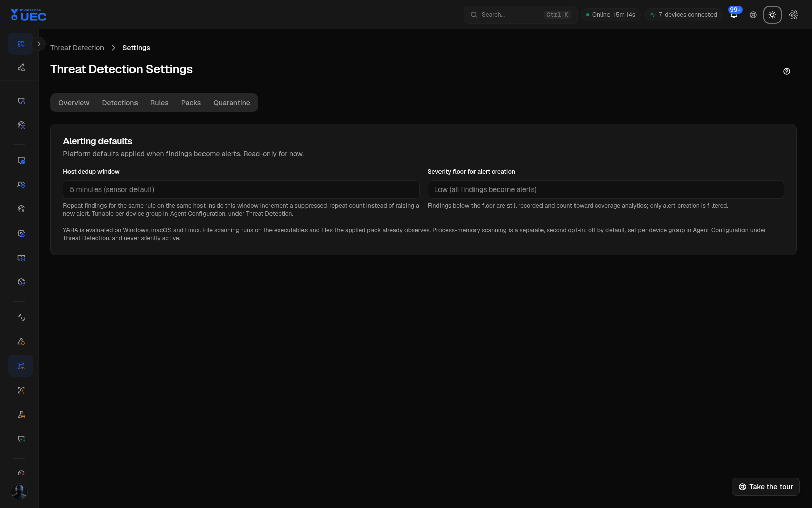The width and height of the screenshot is (812, 508).
Task: Navigate to Threat Detection breadcrumb link
Action: [77, 48]
